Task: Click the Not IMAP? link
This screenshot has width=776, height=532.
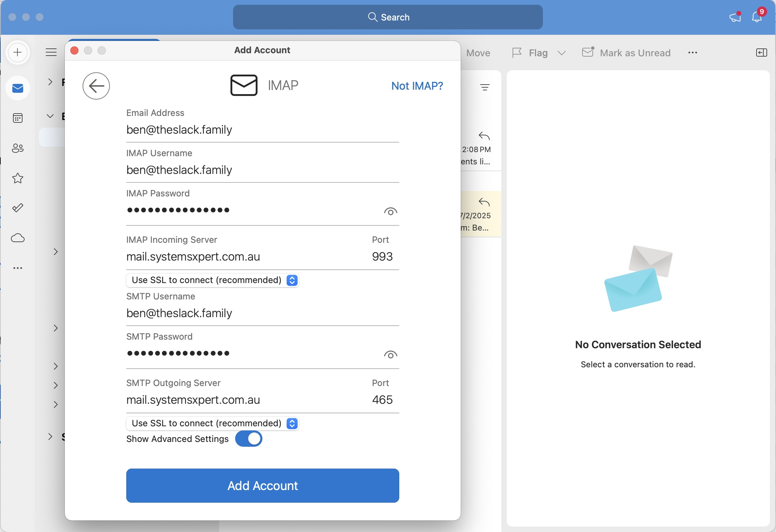Action: [417, 86]
